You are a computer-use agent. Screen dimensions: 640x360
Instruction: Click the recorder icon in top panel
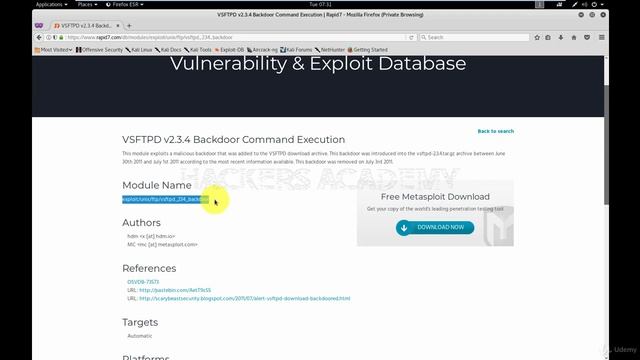[559, 4]
